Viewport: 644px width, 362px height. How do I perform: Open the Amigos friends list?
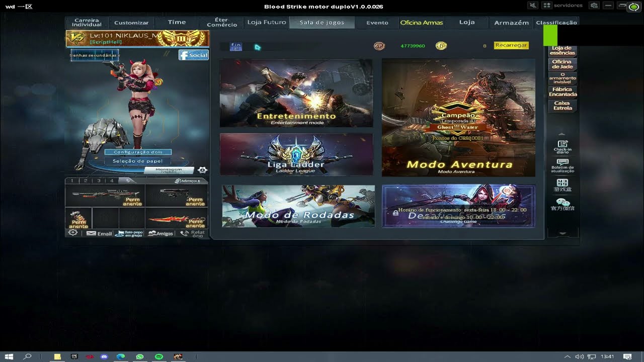coord(161,233)
